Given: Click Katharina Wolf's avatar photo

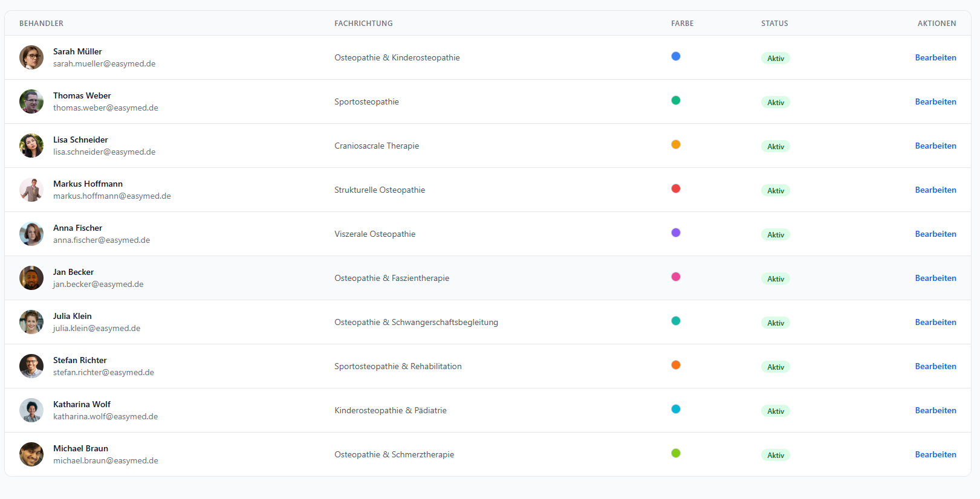Looking at the screenshot, I should [x=31, y=410].
